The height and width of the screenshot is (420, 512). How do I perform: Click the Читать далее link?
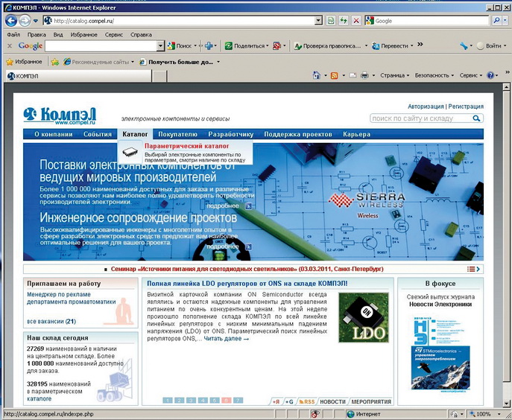coord(226,339)
